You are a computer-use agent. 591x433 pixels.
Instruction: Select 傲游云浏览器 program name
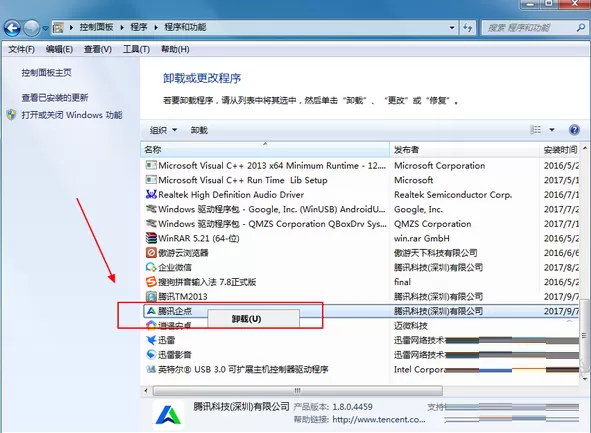point(183,253)
